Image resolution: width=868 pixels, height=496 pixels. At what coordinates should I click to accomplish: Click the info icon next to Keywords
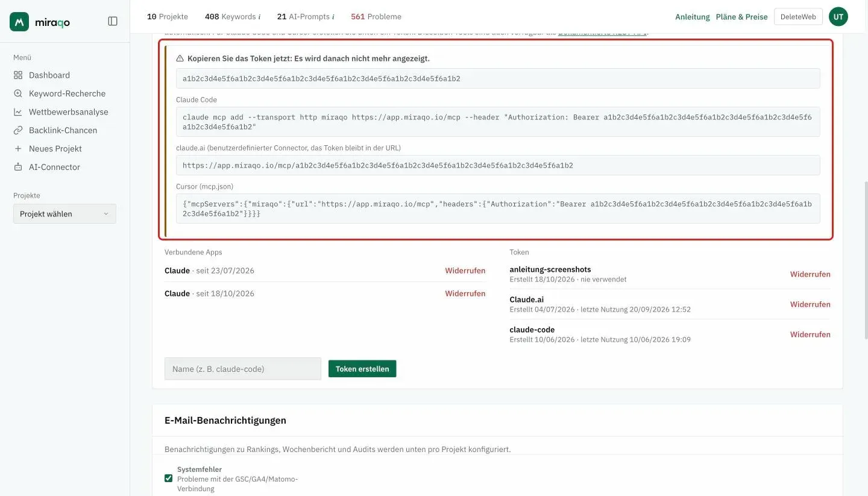[259, 17]
